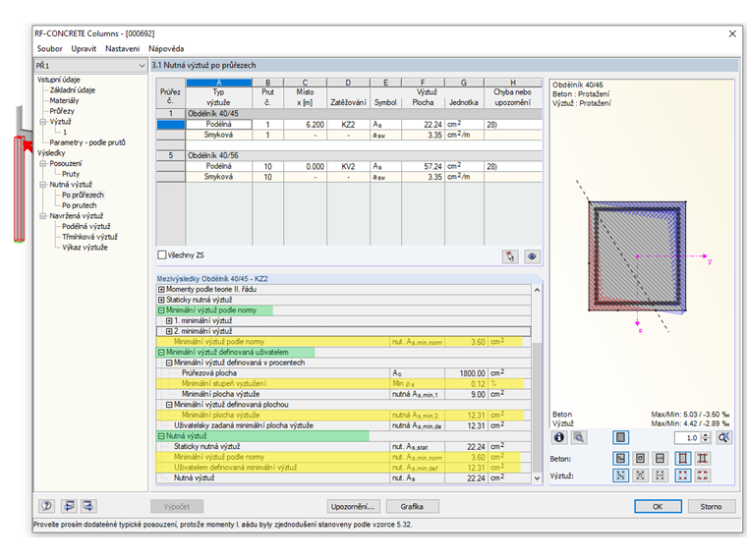
Task: Open the Soubor menu
Action: click(x=49, y=48)
